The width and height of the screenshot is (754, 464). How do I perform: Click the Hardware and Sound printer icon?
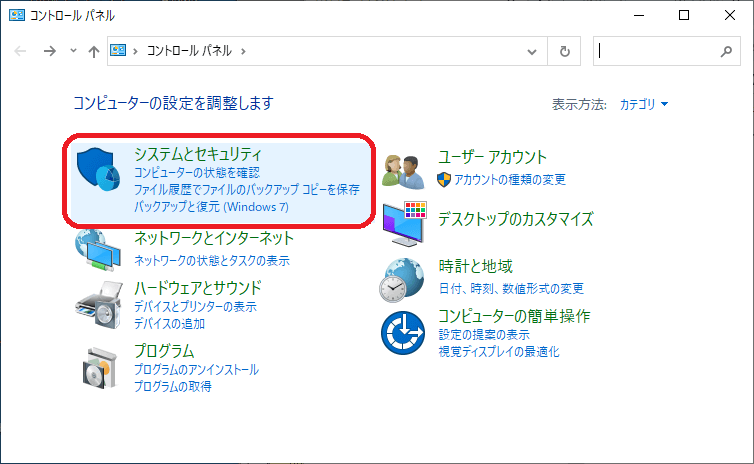[x=98, y=304]
